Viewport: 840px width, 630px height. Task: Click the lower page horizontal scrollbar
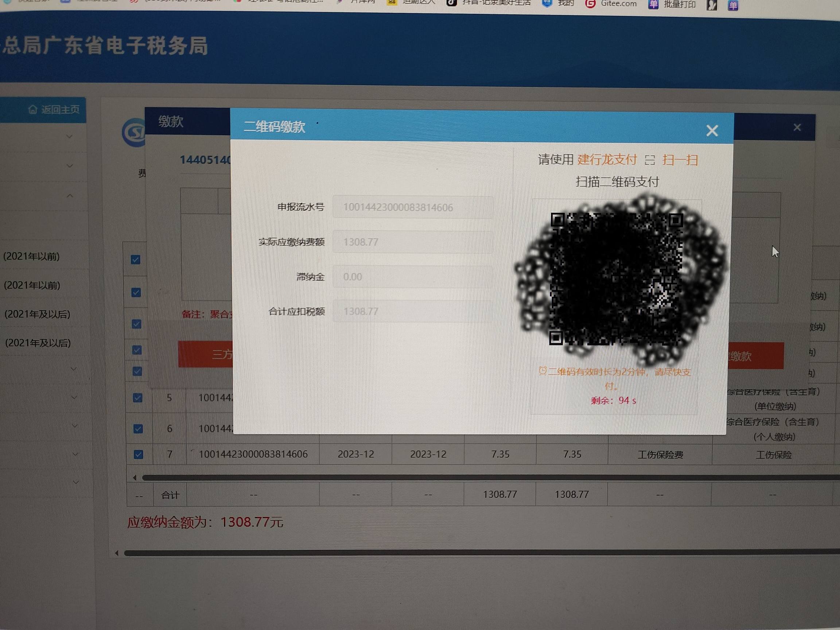(x=482, y=553)
